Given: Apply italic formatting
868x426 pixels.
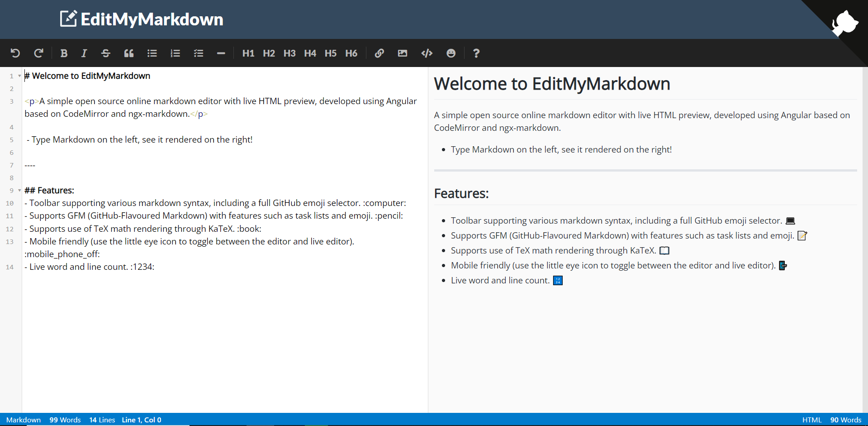Looking at the screenshot, I should pos(84,53).
